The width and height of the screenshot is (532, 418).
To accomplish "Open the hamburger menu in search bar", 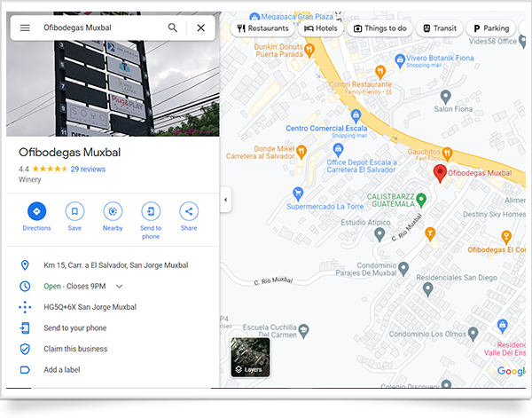I will point(25,28).
